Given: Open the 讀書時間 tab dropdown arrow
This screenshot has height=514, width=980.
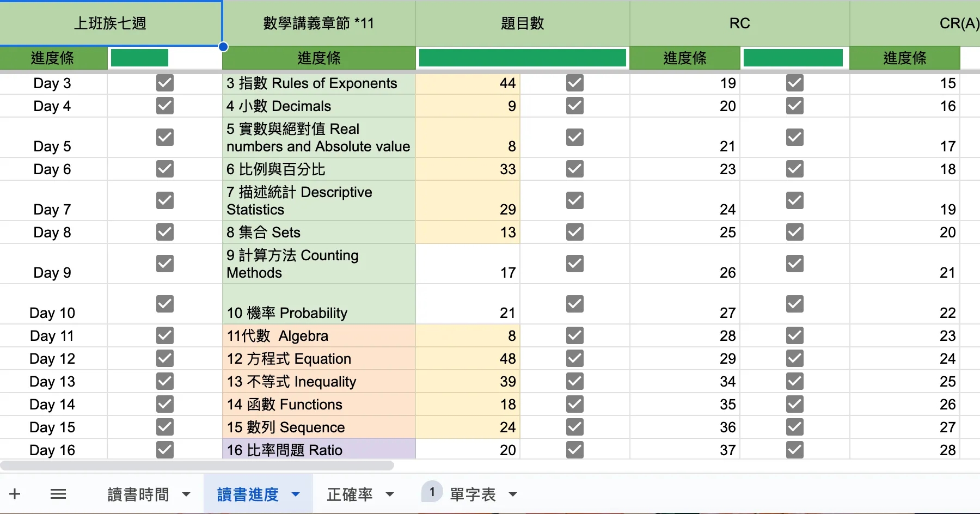Looking at the screenshot, I should click(186, 495).
